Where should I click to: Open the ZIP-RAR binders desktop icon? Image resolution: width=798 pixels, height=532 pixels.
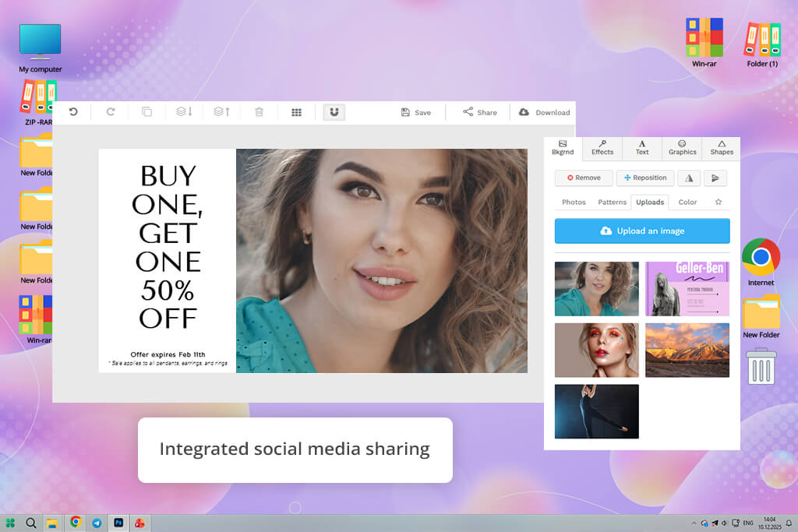[39, 103]
